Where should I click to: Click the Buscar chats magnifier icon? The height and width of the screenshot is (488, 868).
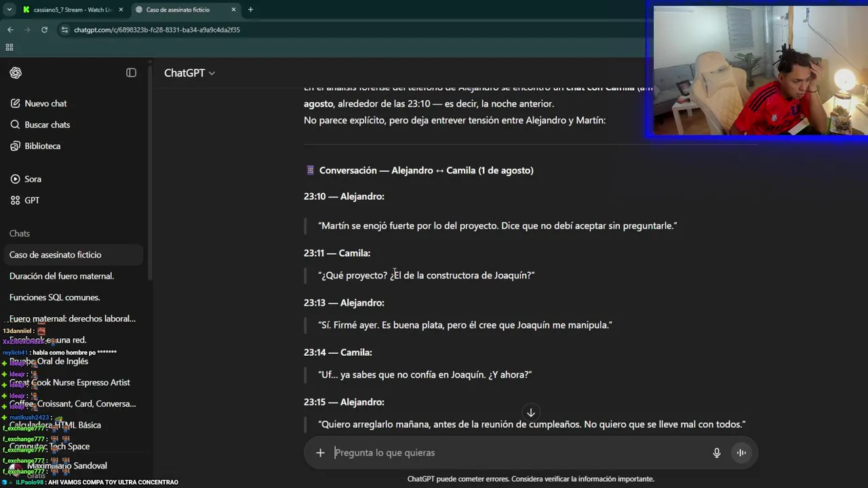(15, 125)
